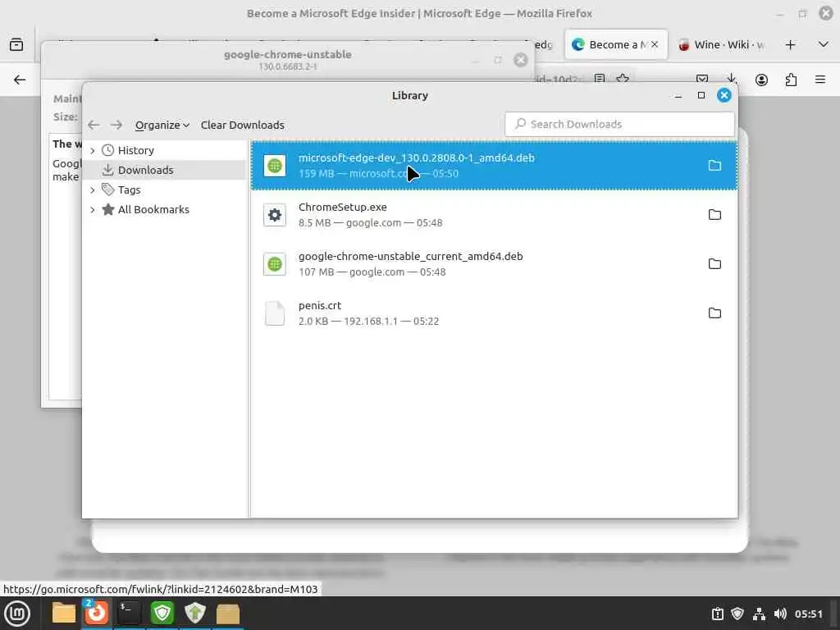Open containing folder for microsoft-edge-dev deb
Viewport: 840px width, 630px height.
(x=714, y=166)
